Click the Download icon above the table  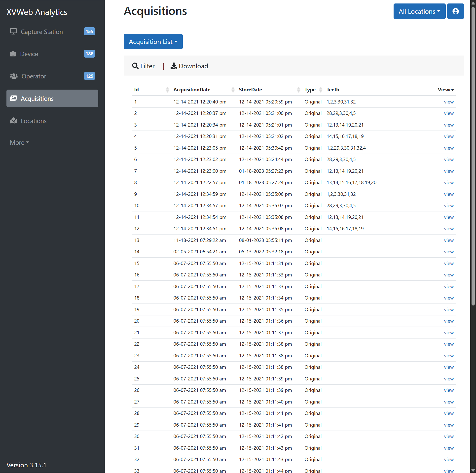point(174,66)
